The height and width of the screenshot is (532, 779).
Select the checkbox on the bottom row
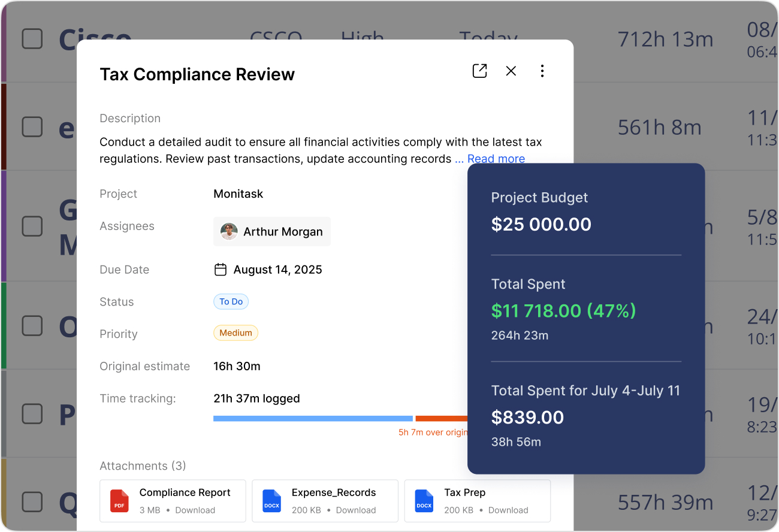click(x=32, y=502)
